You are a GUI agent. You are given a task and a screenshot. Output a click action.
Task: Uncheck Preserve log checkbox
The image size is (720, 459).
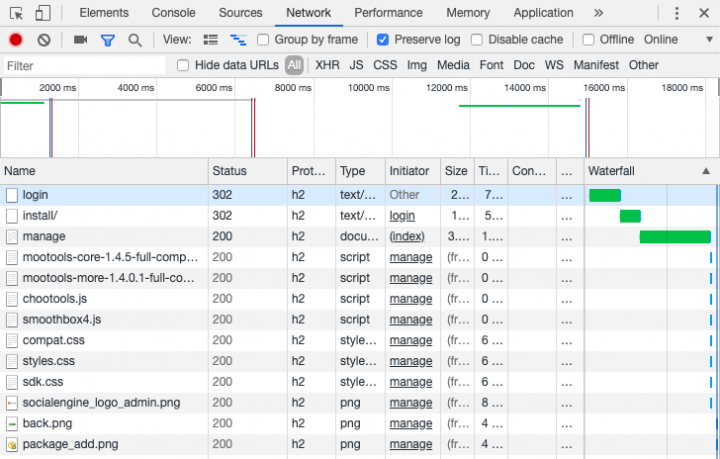coord(382,40)
